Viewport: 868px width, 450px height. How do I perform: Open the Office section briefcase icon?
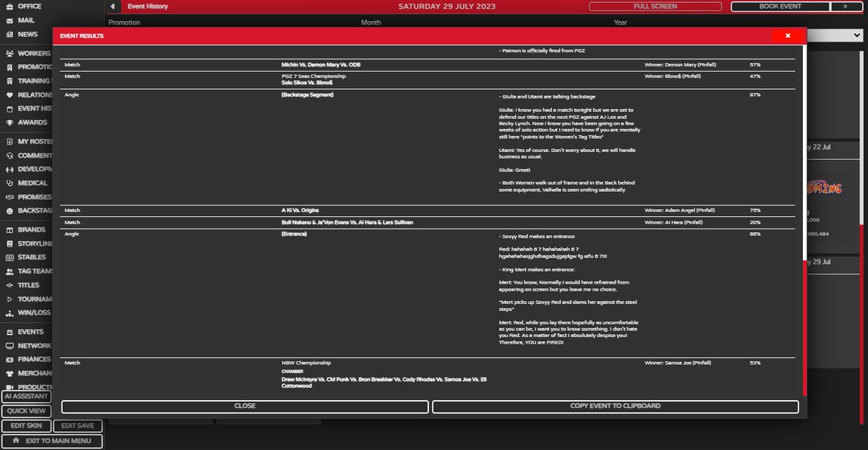(x=10, y=6)
